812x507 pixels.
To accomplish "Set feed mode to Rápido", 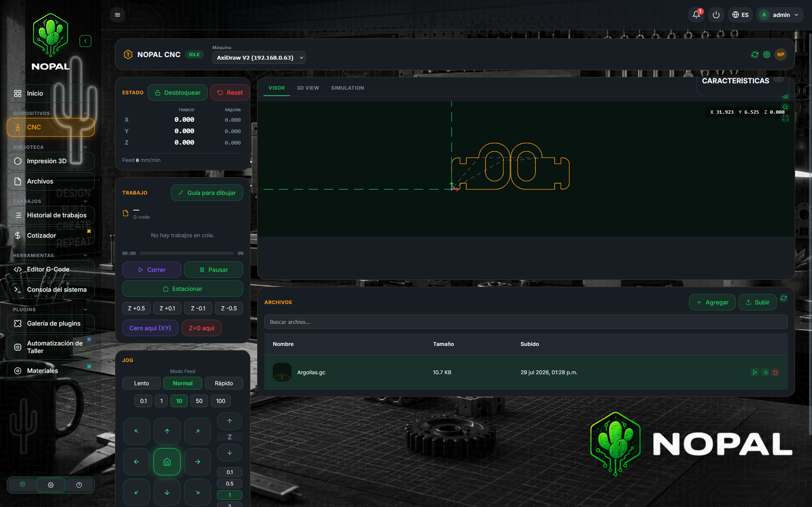I will [224, 383].
